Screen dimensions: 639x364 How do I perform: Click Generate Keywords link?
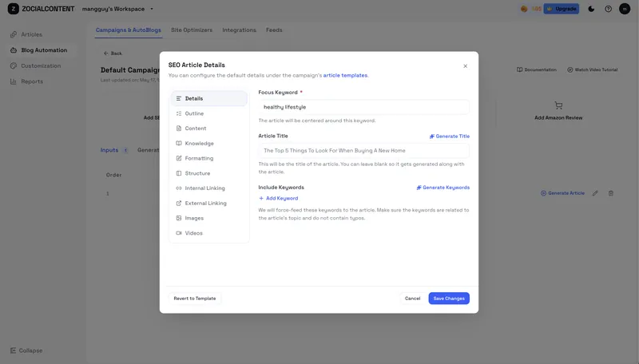pos(443,188)
